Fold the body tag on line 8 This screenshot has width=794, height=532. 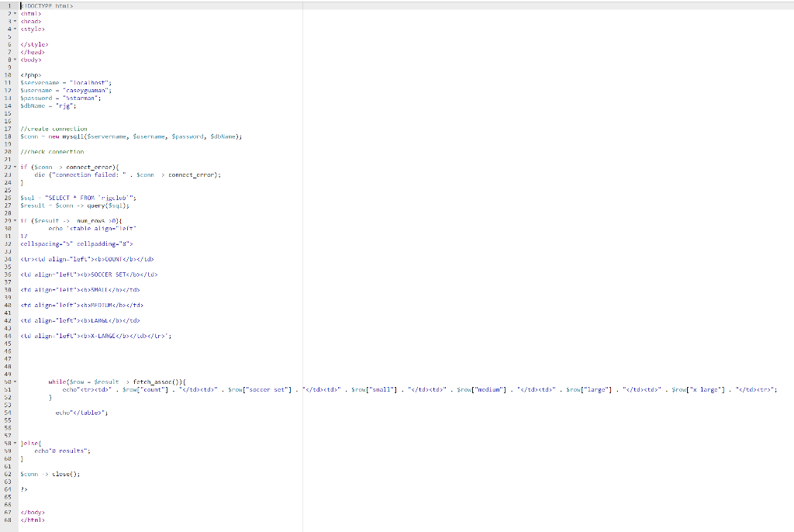(x=15, y=60)
